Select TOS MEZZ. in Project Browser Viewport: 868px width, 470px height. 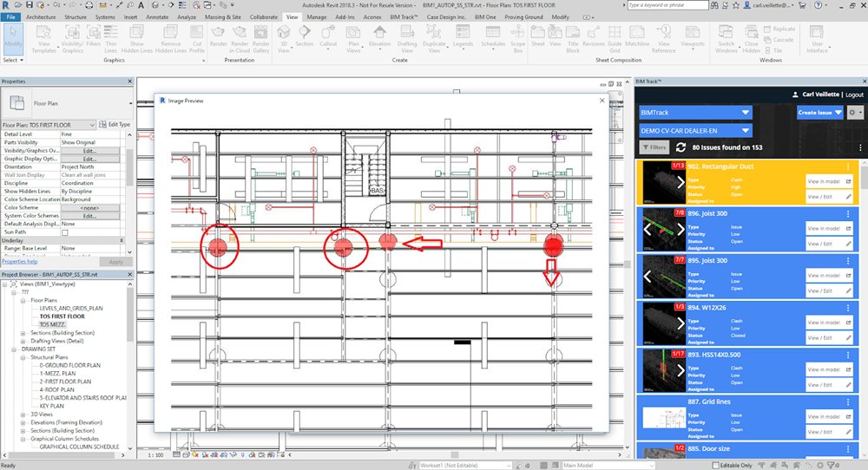(53, 324)
